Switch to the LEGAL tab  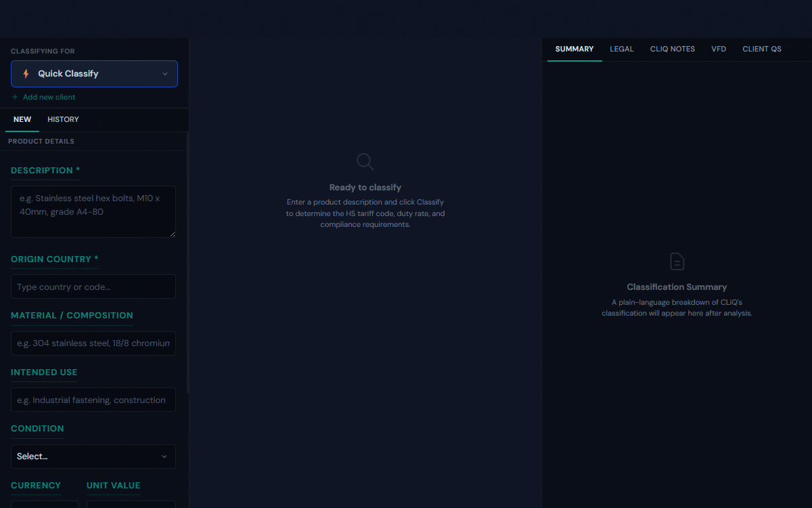click(621, 49)
